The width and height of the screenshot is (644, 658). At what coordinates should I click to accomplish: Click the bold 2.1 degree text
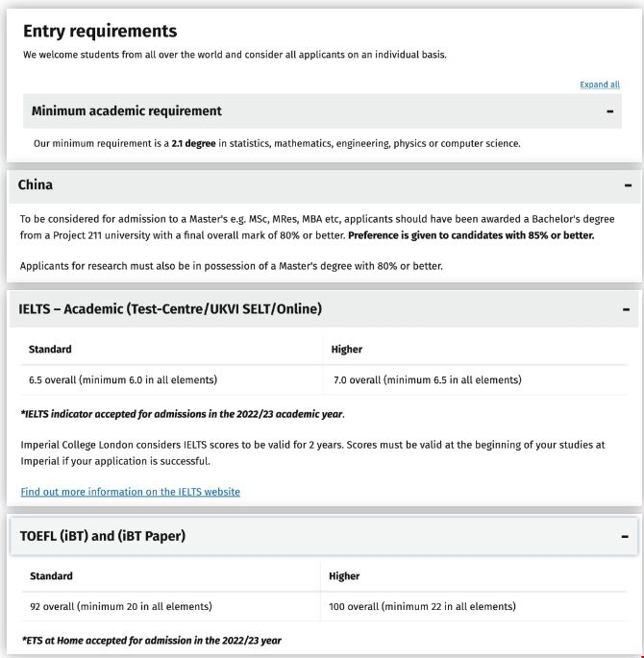coord(193,143)
